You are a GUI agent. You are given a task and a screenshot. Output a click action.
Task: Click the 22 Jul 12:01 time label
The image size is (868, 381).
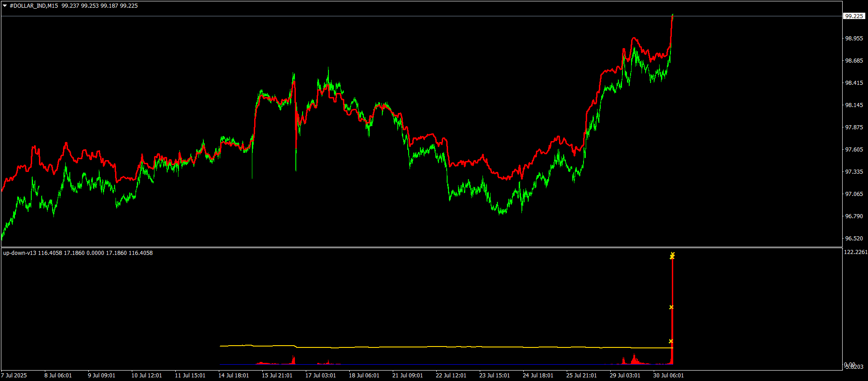coord(451,376)
